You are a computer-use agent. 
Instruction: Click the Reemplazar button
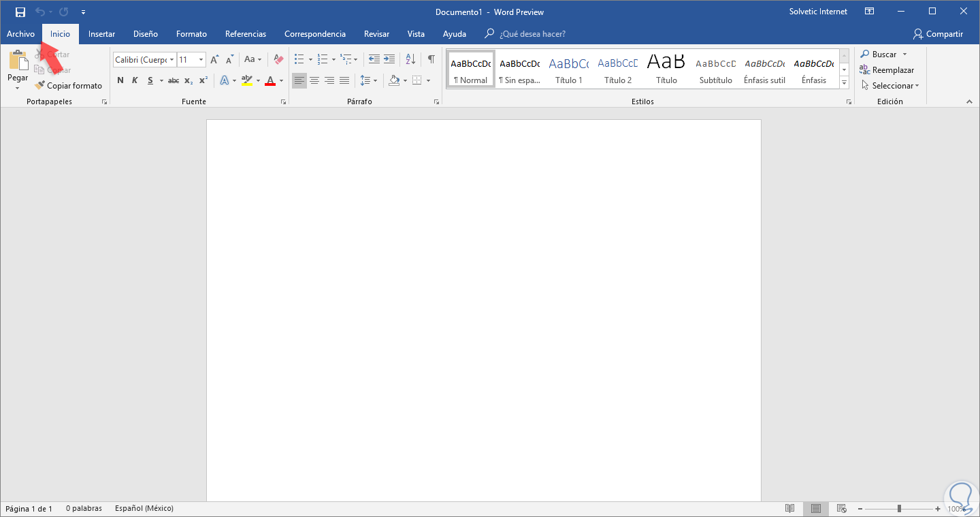click(887, 70)
